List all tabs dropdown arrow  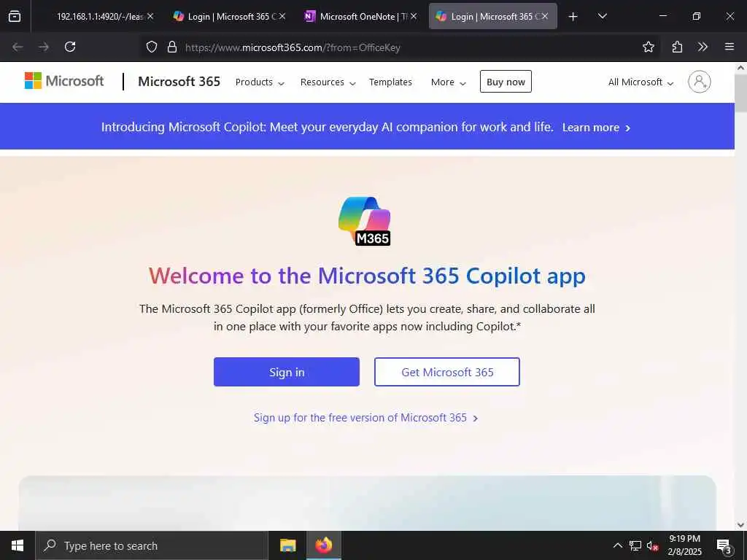coord(602,16)
